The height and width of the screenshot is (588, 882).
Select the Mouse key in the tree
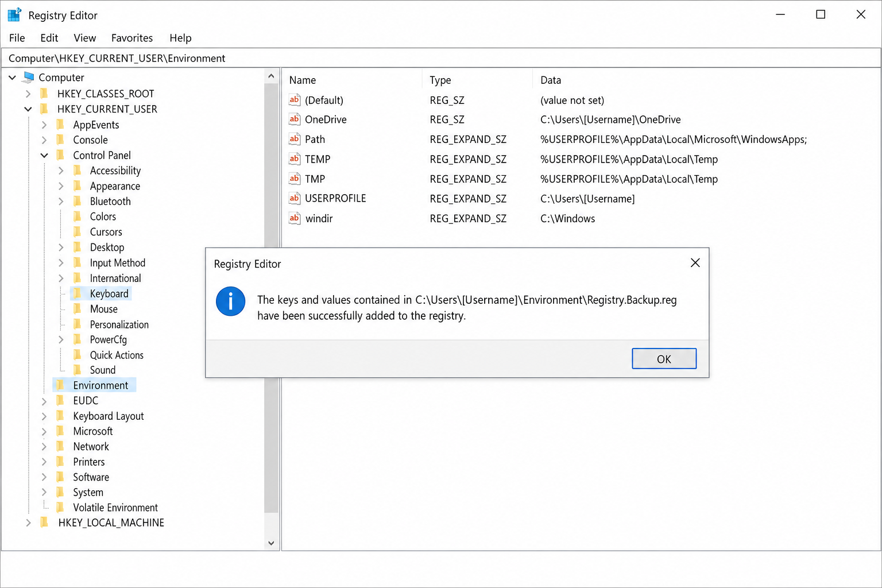click(x=103, y=309)
